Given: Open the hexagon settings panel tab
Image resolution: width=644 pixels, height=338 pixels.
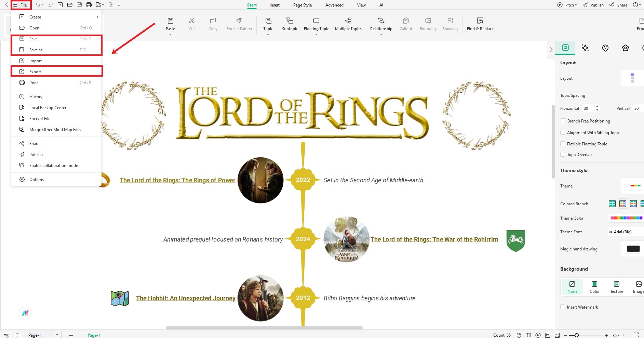Looking at the screenshot, I should point(625,48).
